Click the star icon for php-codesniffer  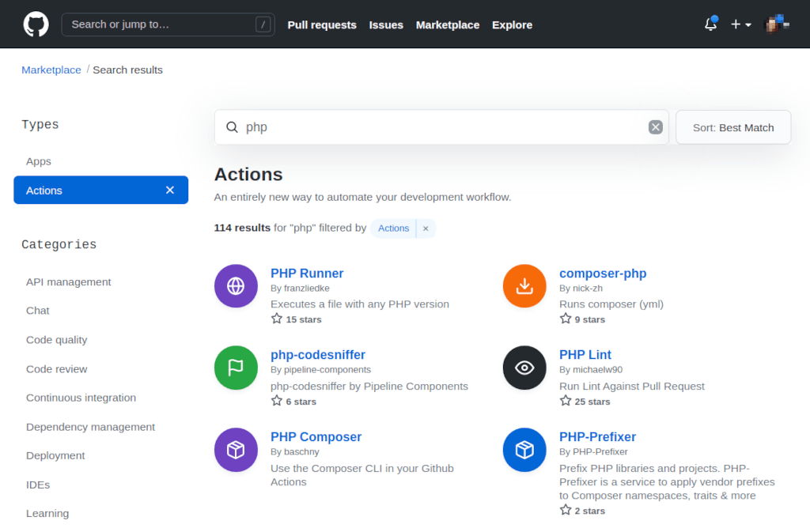[277, 401]
